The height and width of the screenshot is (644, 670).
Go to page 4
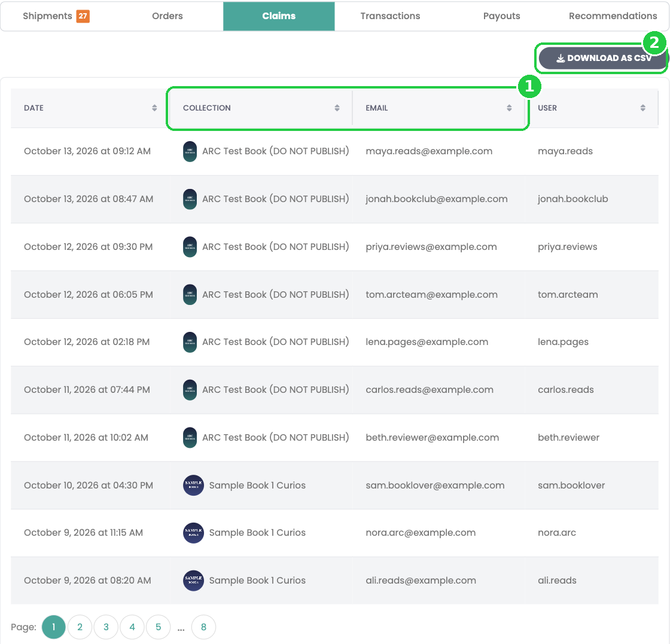(x=132, y=627)
